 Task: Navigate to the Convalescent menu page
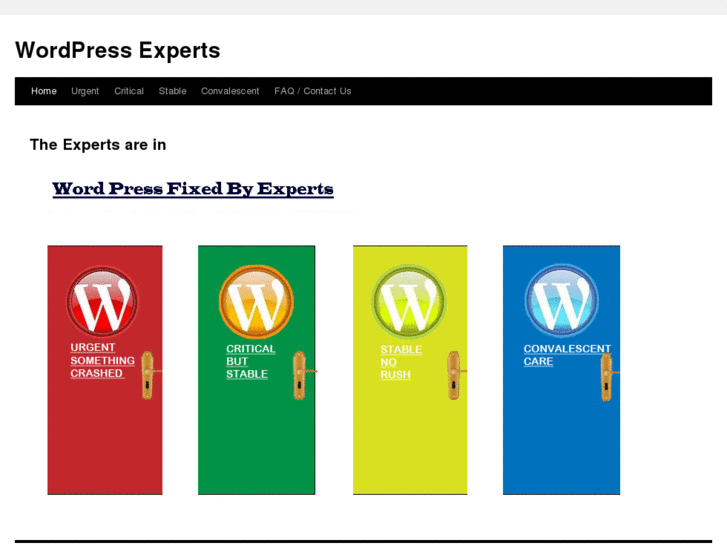point(230,91)
